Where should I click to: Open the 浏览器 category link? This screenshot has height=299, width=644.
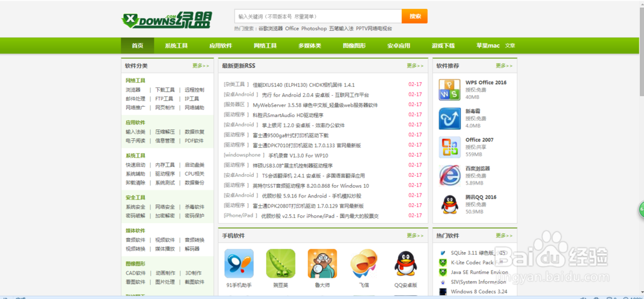pyautogui.click(x=133, y=90)
